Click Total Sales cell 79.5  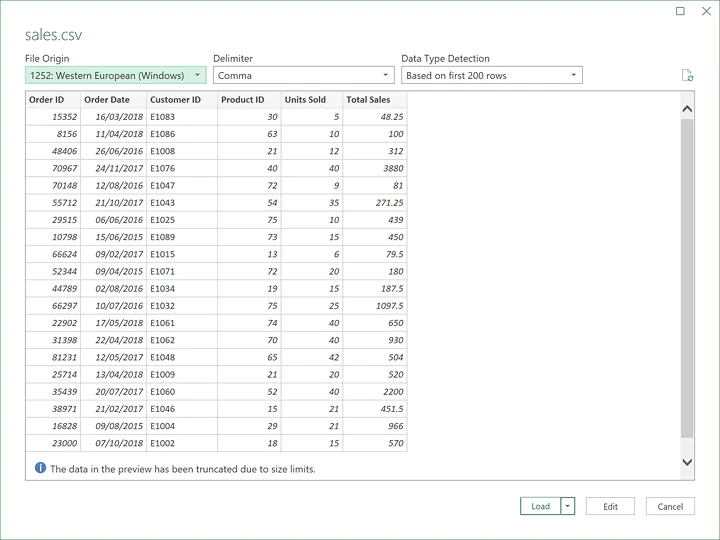click(375, 254)
